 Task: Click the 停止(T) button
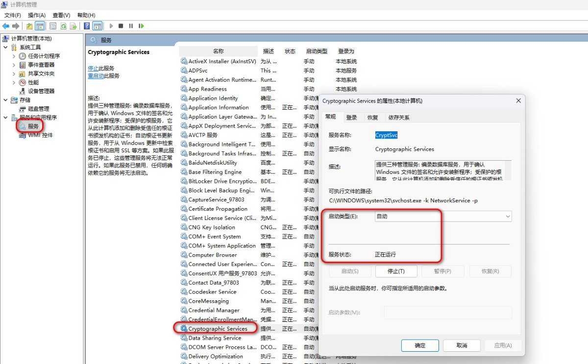point(396,271)
